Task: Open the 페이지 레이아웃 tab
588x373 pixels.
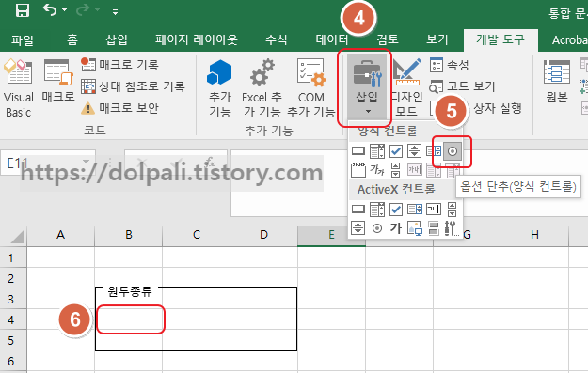Action: (x=197, y=39)
